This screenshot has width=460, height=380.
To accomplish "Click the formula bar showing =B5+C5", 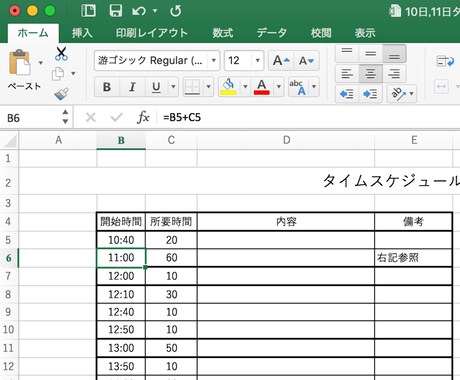I will tap(309, 117).
